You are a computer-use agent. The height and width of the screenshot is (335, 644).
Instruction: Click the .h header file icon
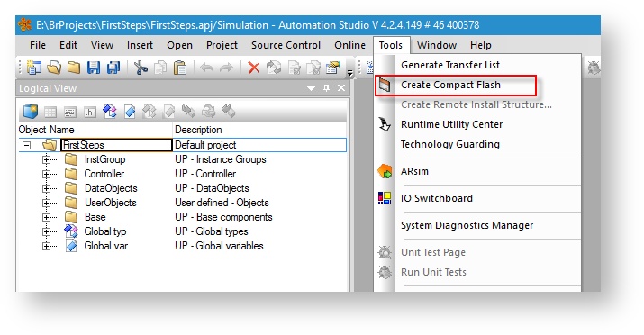[90, 112]
